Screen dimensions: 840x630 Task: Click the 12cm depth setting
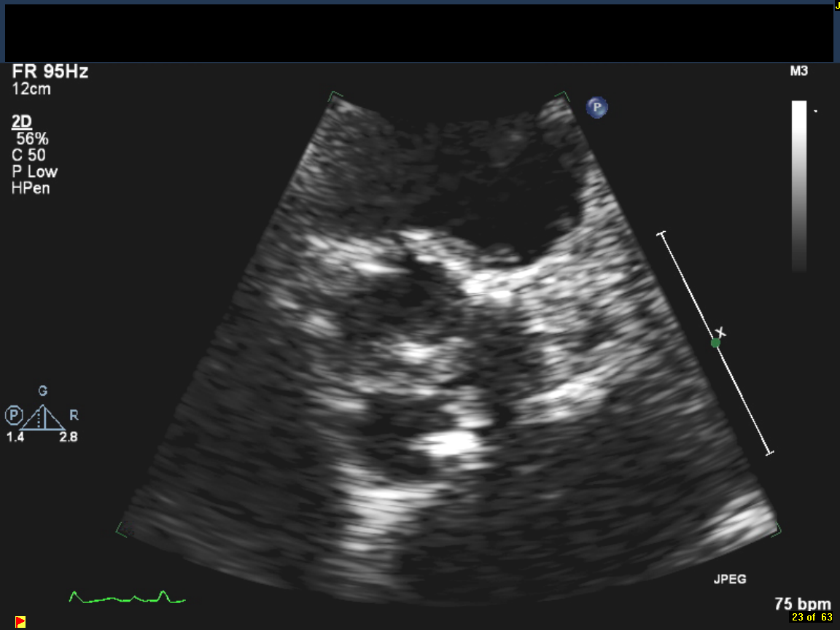click(31, 89)
